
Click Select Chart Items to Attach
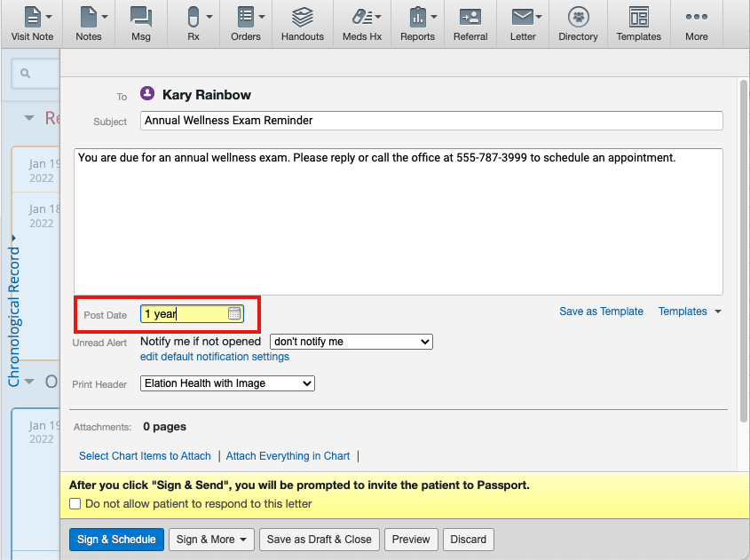(x=145, y=456)
